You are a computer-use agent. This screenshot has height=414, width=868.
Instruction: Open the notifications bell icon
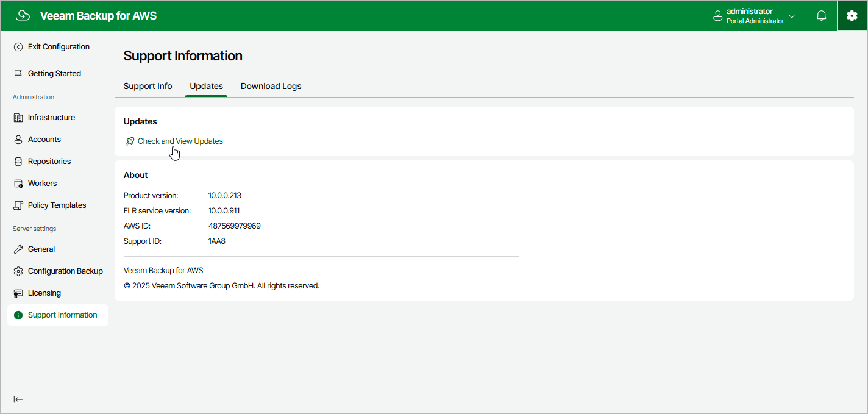(x=822, y=16)
